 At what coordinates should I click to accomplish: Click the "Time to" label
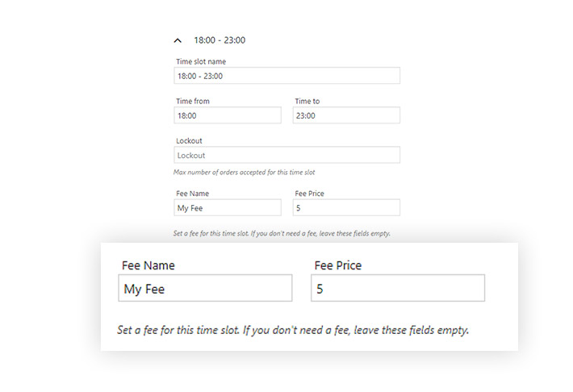[307, 101]
